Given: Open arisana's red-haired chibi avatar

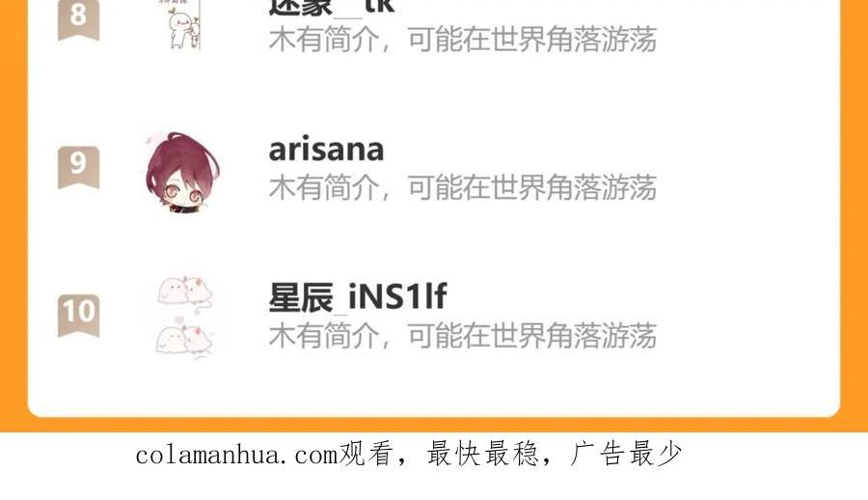Looking at the screenshot, I should pos(182,171).
